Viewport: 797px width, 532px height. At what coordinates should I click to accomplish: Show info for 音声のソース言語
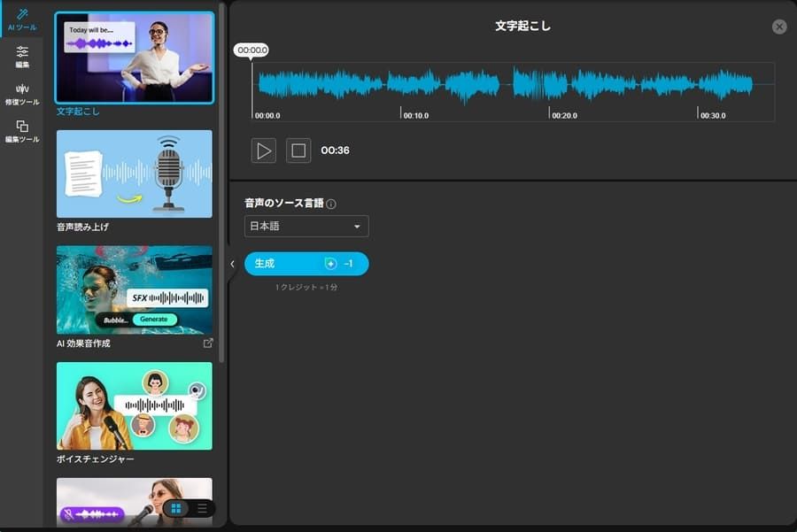331,204
